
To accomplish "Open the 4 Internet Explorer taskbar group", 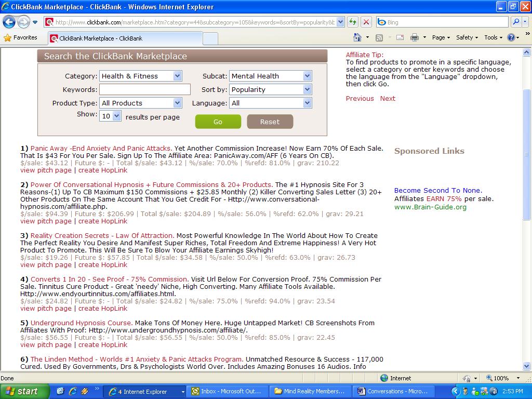I will pyautogui.click(x=144, y=392).
